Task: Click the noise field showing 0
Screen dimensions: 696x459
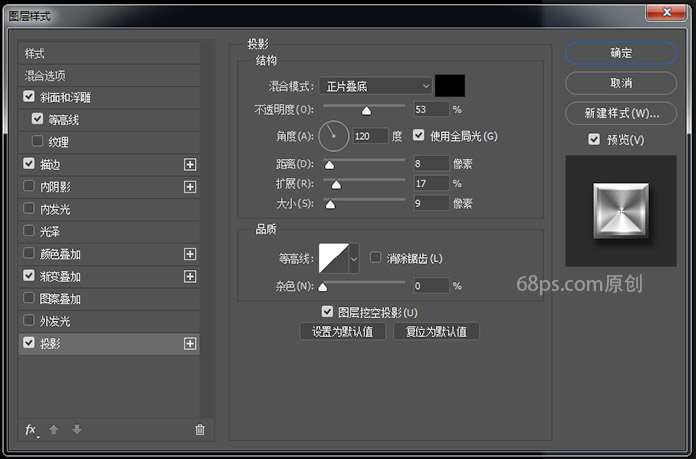Action: pos(431,286)
